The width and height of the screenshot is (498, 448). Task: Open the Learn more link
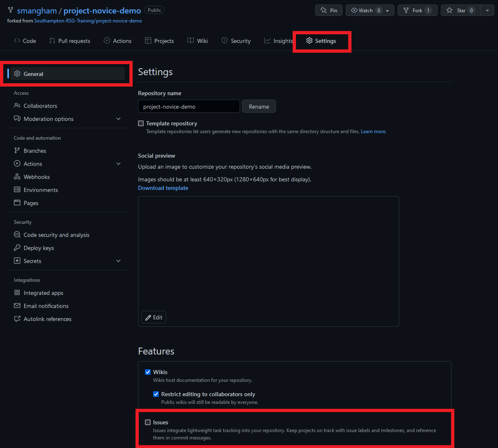pyautogui.click(x=373, y=132)
